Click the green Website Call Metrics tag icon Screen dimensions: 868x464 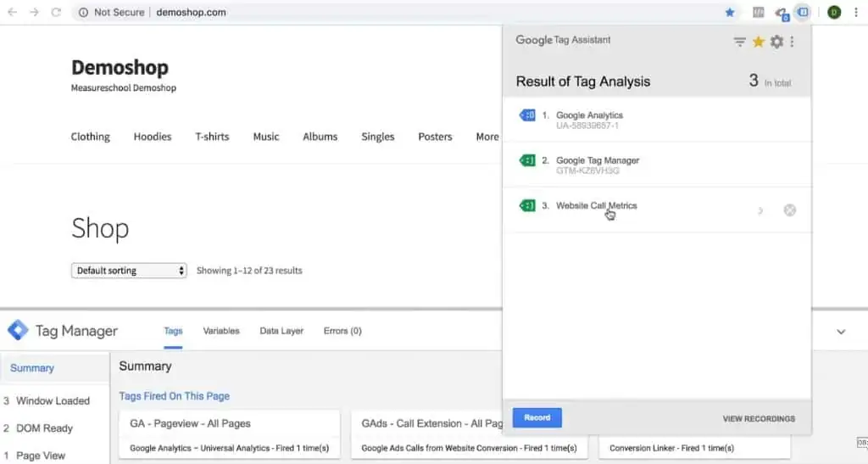tap(527, 205)
